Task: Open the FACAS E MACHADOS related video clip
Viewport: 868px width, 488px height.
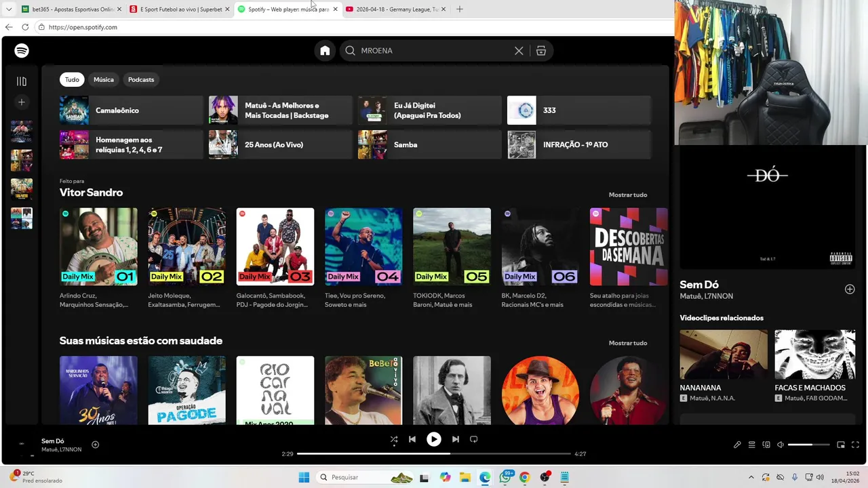Action: 815,366
